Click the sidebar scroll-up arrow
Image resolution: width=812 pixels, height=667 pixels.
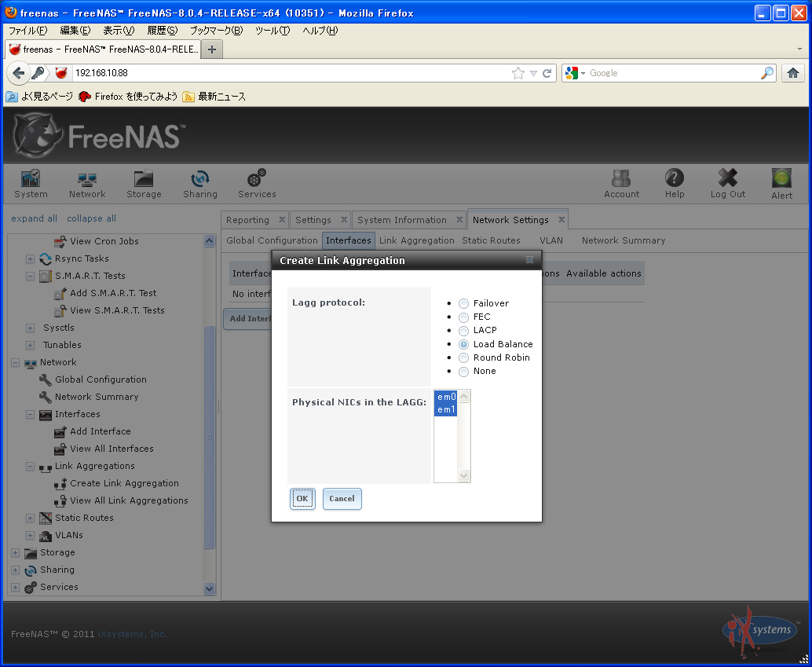tap(209, 240)
